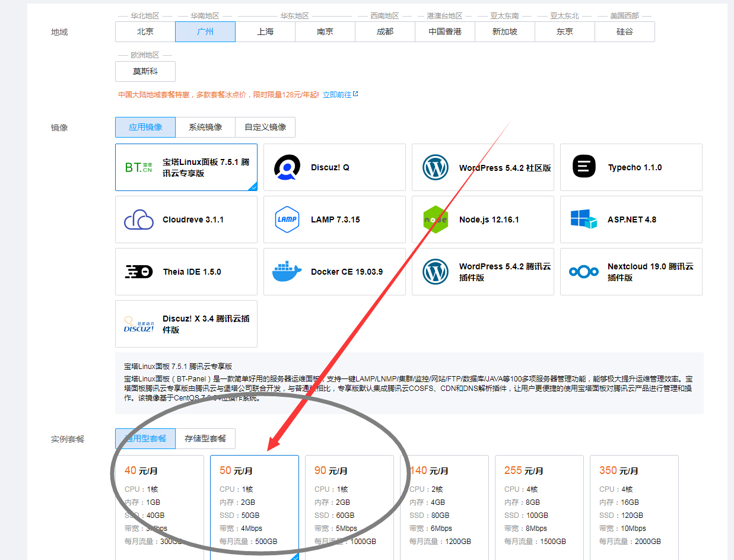Select the ASP.NET 4.8 label
734x560 pixels.
(632, 220)
